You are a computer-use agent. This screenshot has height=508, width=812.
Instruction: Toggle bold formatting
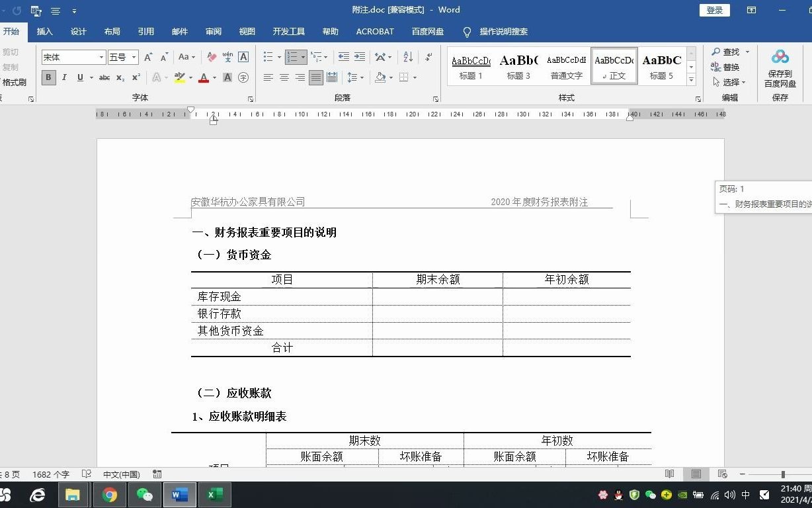point(48,77)
